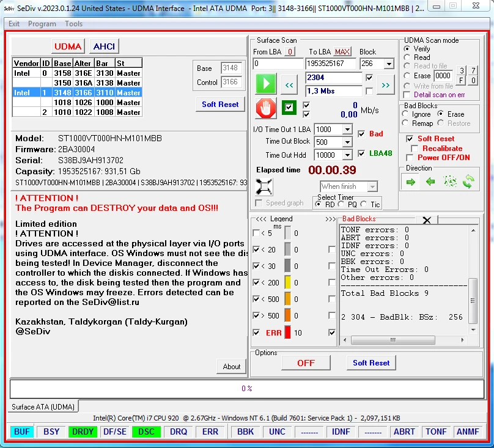Jump backward with the << button
This screenshot has width=494, height=448.
(x=289, y=85)
